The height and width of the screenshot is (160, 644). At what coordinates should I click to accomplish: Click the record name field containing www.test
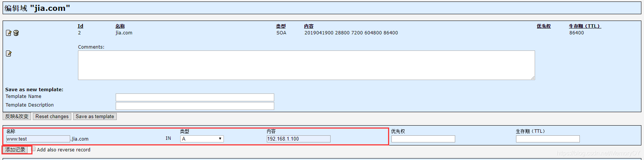pos(38,139)
